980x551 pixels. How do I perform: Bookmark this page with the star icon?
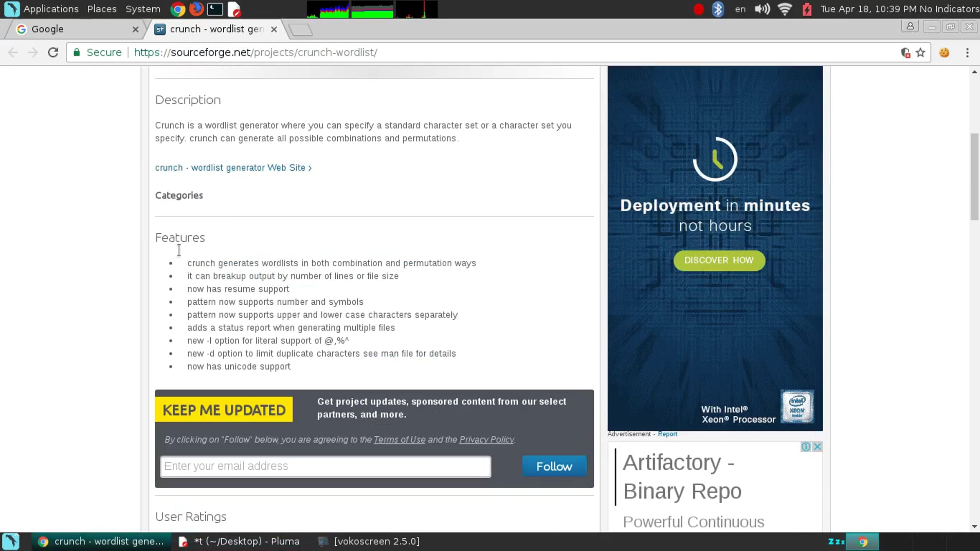[x=920, y=53]
